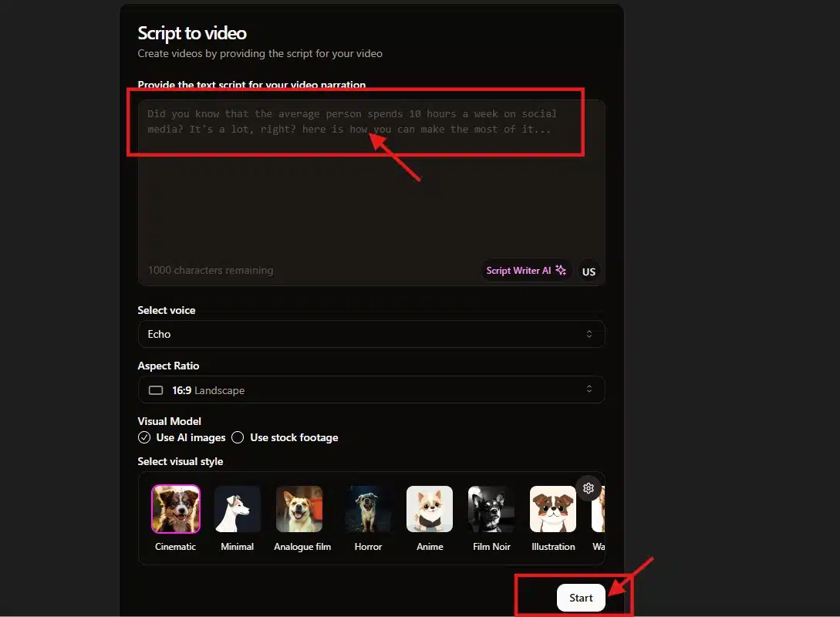840x617 pixels.
Task: Choose the Minimal style dog icon
Action: (238, 509)
